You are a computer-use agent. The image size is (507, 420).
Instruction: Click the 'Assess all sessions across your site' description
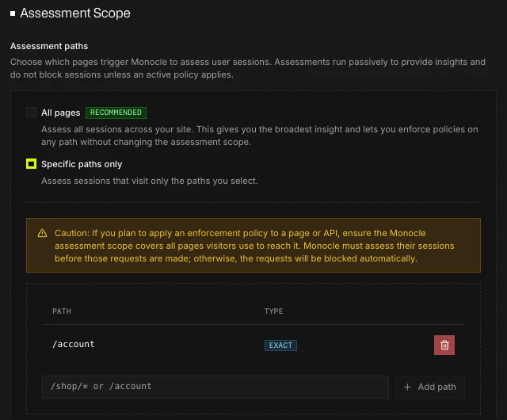[259, 136]
